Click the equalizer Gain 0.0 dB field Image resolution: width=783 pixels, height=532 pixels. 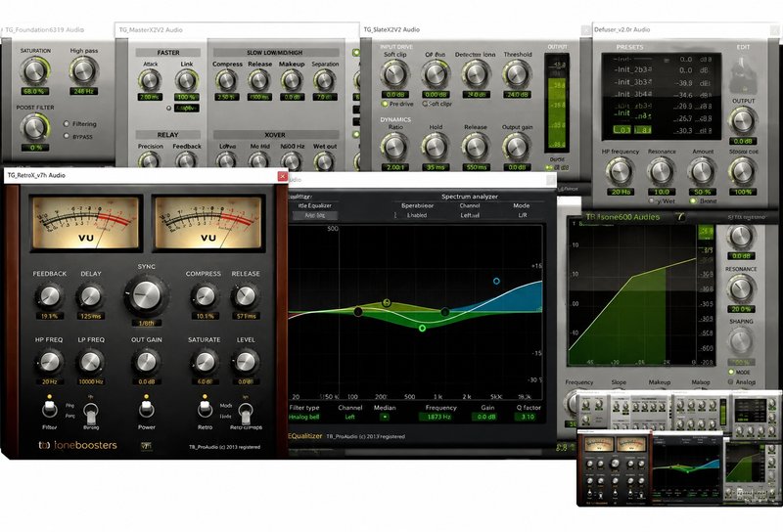[485, 417]
